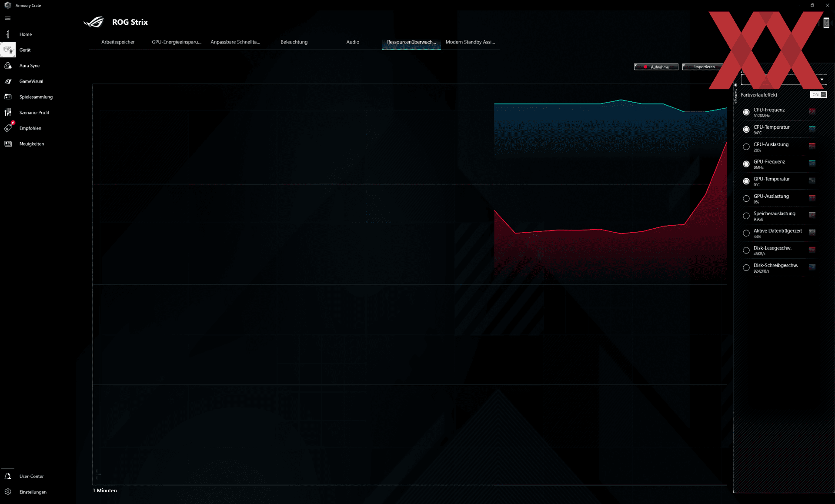835x504 pixels.
Task: Select the Ressourcenüberwach... tab
Action: pos(411,42)
